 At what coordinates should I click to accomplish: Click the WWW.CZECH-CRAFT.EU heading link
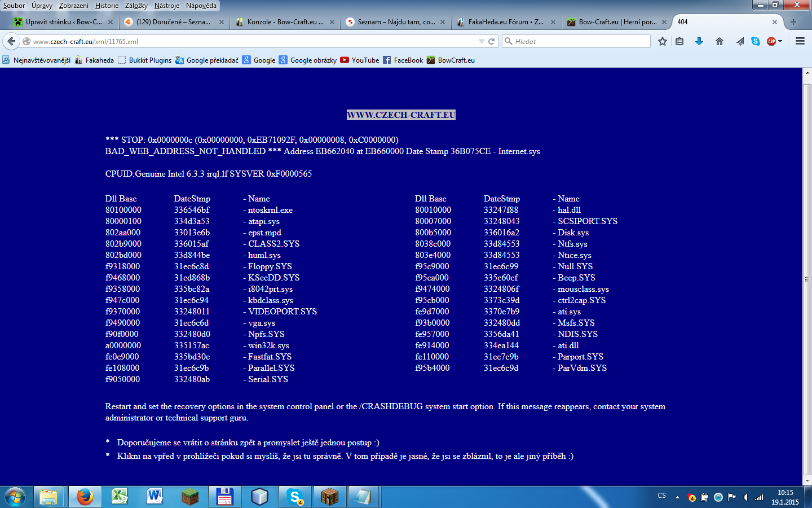[401, 115]
